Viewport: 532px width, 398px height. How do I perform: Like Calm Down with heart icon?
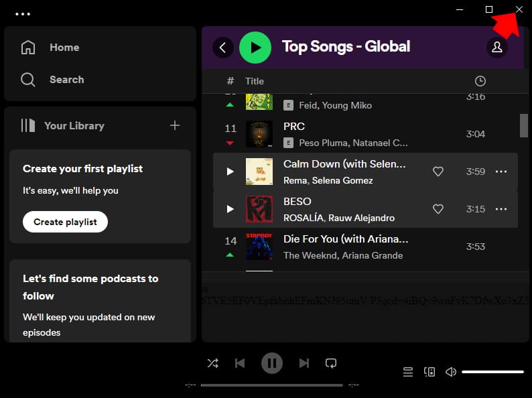438,172
